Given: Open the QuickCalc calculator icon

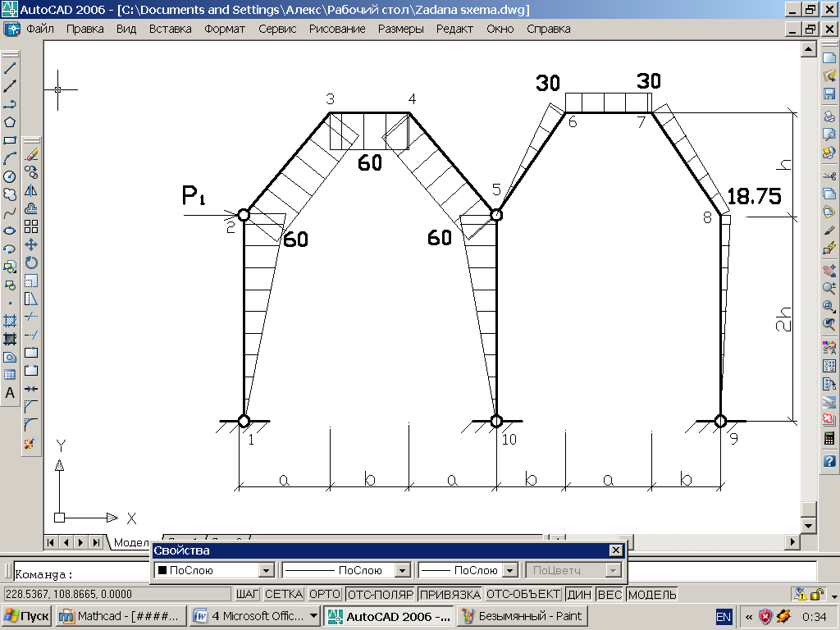Looking at the screenshot, I should 829,438.
